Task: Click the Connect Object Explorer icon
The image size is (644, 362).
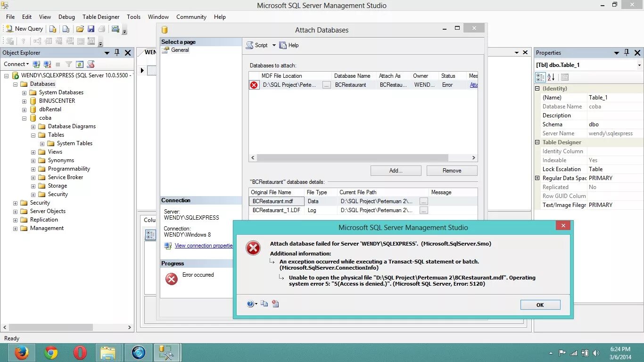Action: click(x=36, y=64)
